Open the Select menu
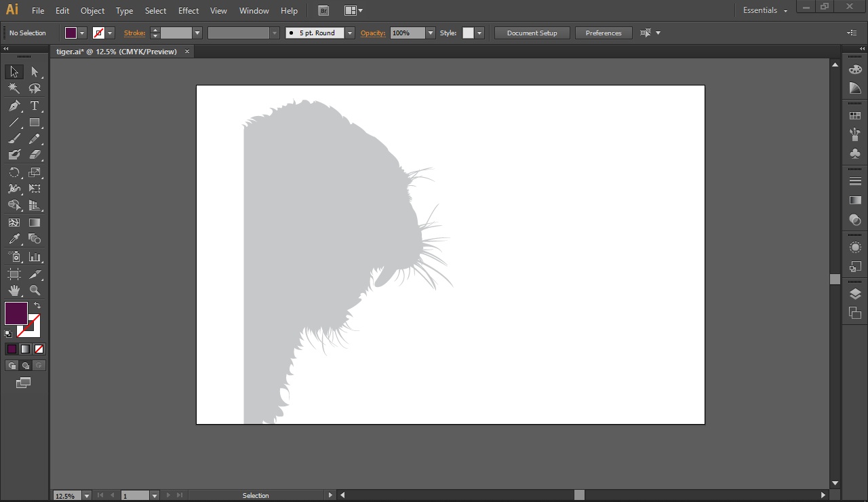 [x=155, y=11]
